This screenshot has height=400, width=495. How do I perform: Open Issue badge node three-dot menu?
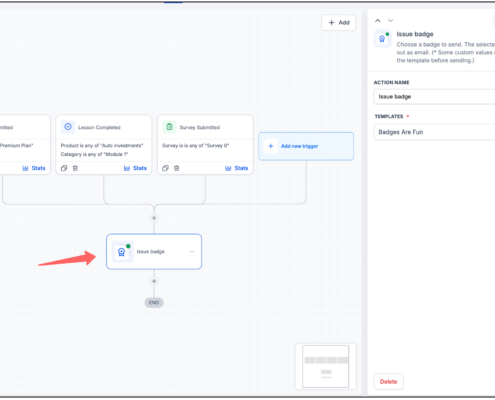coord(192,252)
